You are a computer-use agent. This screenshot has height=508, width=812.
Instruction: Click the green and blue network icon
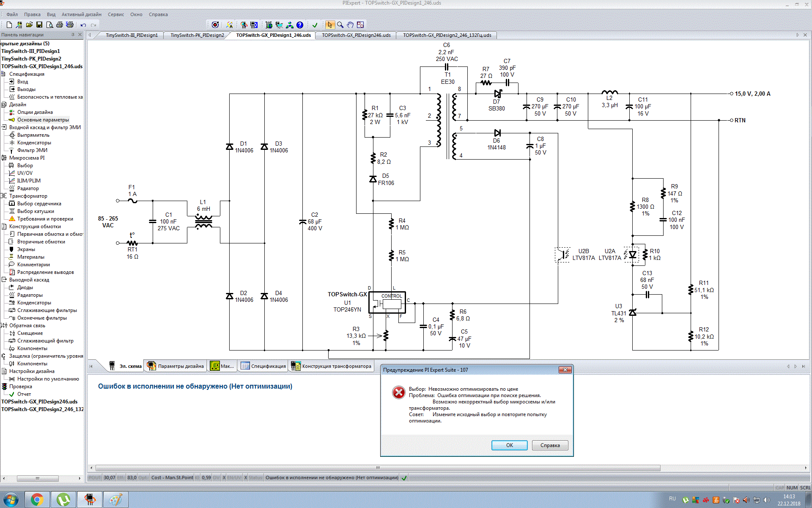click(x=290, y=25)
